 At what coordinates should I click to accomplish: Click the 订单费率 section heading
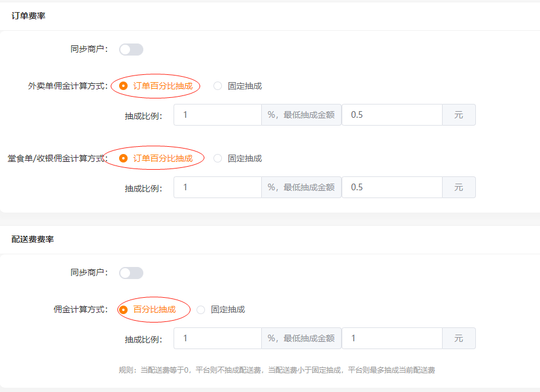pyautogui.click(x=28, y=16)
